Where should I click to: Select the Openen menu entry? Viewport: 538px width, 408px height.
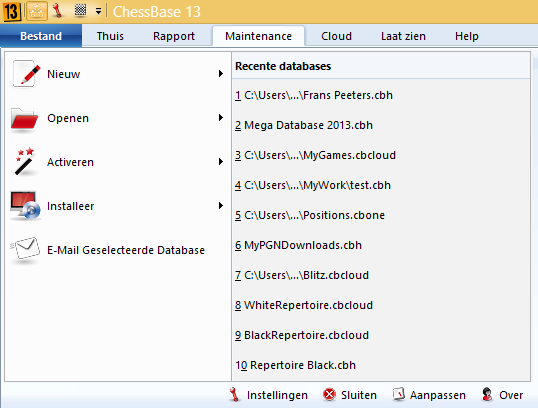tap(117, 118)
